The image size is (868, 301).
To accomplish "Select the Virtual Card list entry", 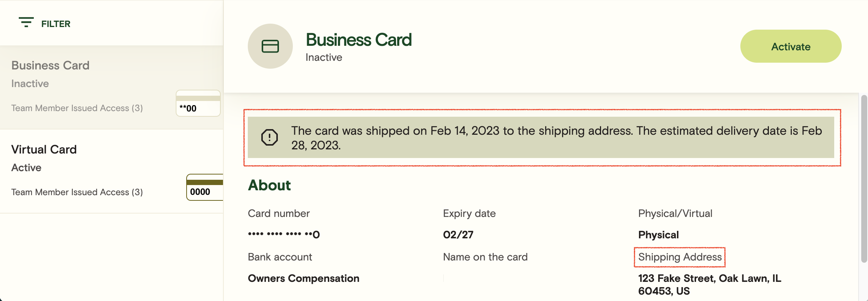I will click(44, 150).
